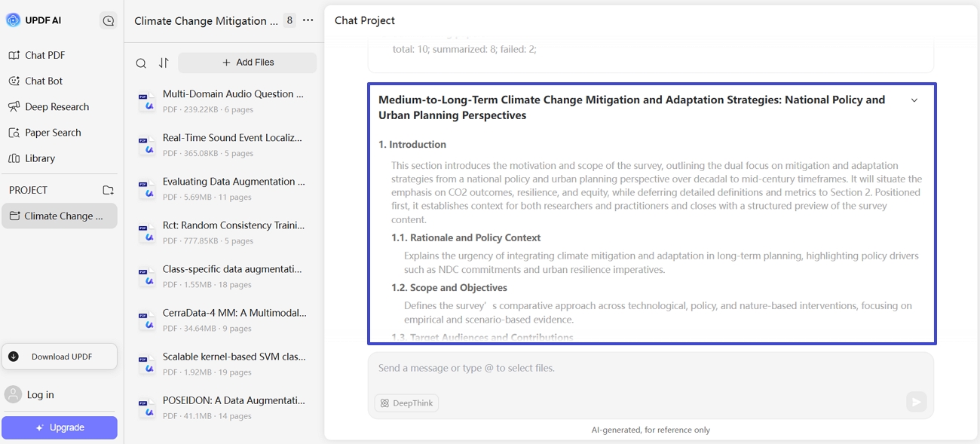Click PDF icon of CerraData-4 MM file
The width and height of the screenshot is (980, 444).
pos(147,320)
